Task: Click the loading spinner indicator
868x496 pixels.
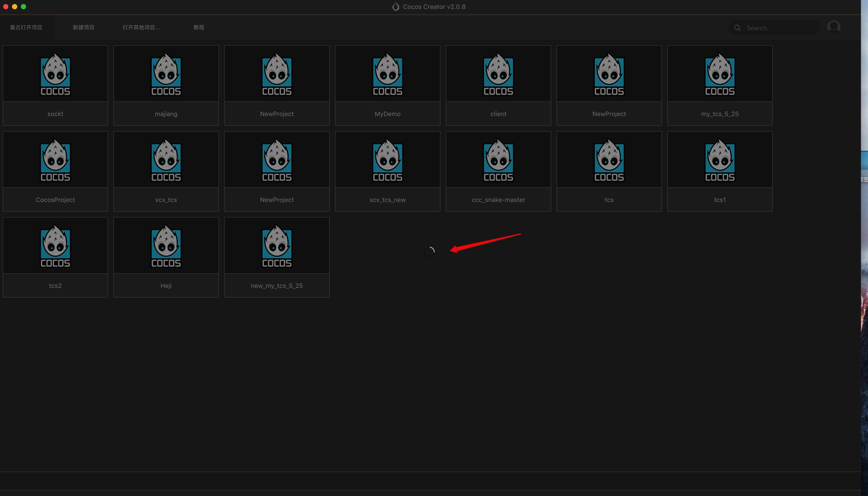Action: tap(429, 252)
